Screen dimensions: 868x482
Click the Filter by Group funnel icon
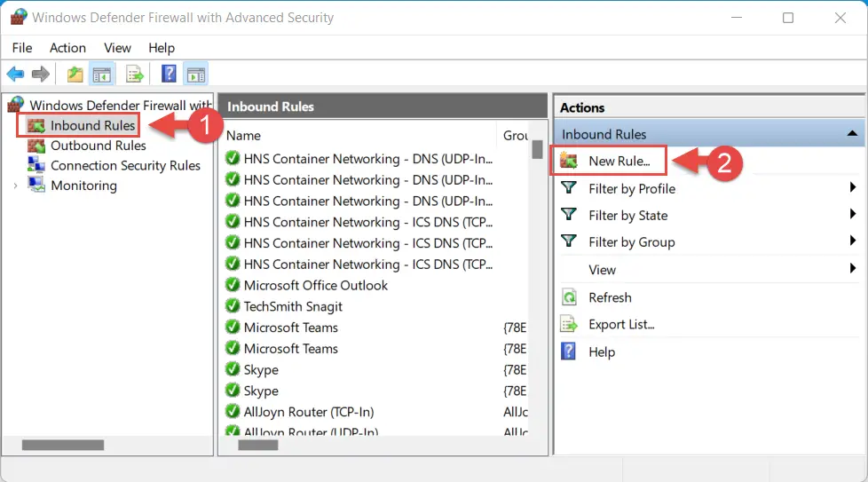[569, 241]
